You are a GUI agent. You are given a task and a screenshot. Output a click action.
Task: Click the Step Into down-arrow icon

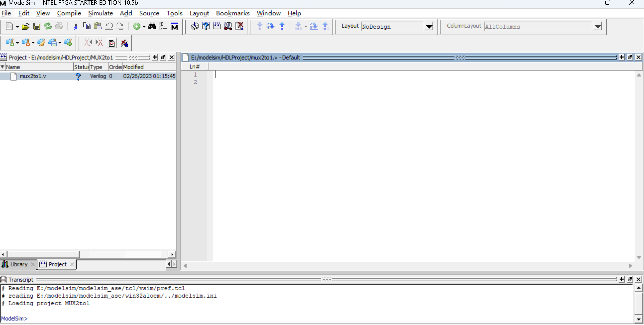coord(259,26)
